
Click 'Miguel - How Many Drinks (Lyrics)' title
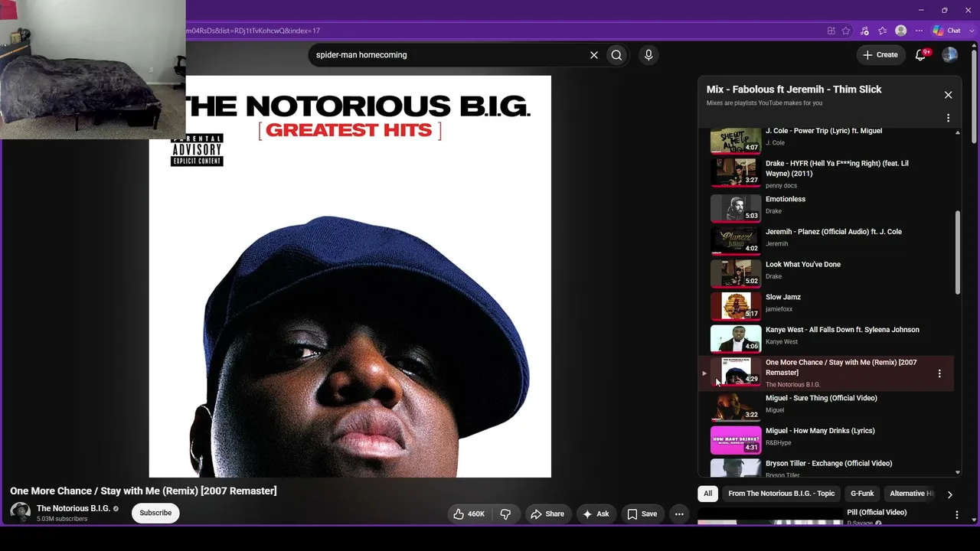(x=820, y=431)
